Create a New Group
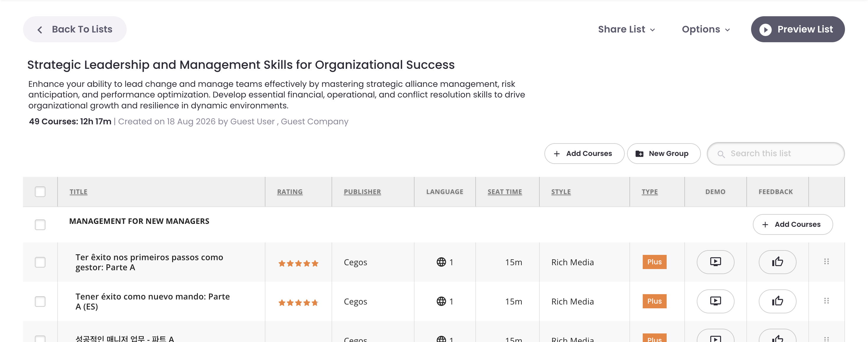The height and width of the screenshot is (342, 868). tap(664, 154)
